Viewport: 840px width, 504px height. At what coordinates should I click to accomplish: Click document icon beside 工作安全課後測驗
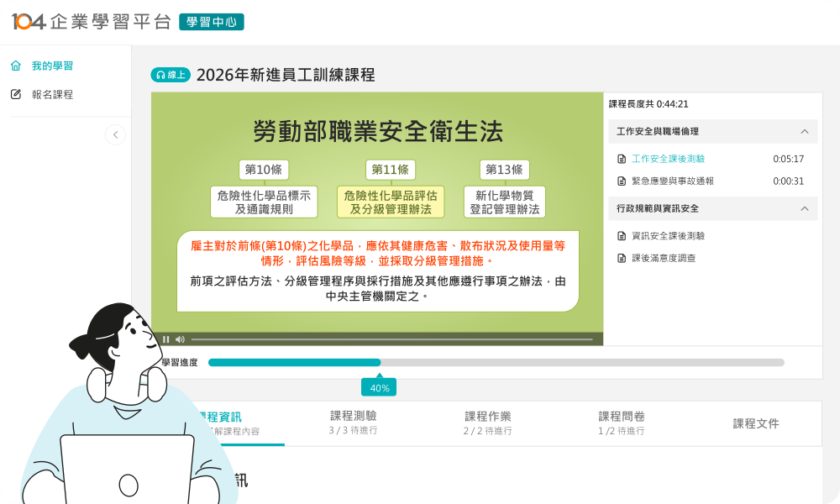[x=622, y=159]
